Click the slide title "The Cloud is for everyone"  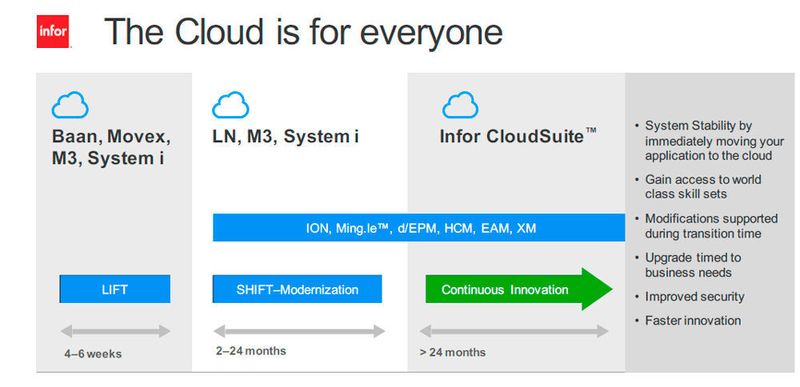tap(303, 32)
